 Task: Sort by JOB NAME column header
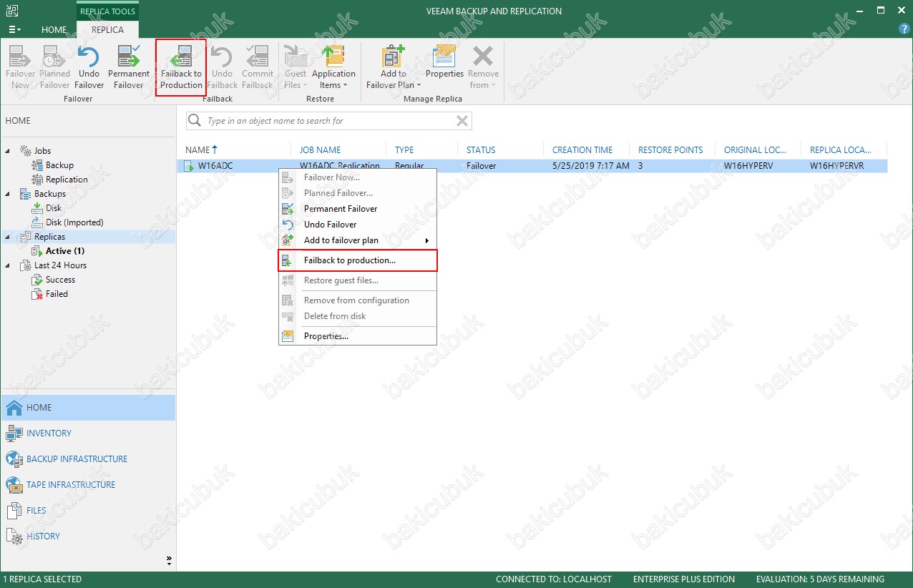click(x=320, y=150)
